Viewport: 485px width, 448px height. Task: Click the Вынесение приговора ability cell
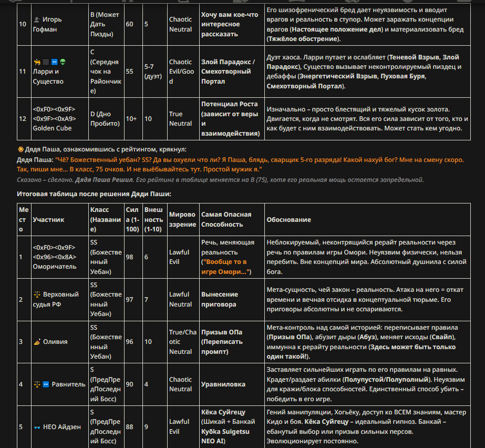232,299
